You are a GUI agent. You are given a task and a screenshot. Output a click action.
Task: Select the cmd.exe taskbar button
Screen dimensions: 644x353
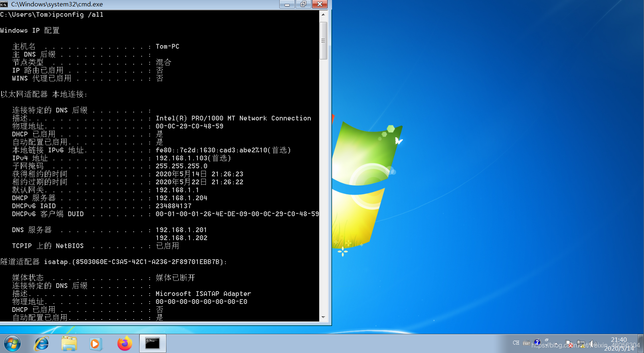point(153,343)
